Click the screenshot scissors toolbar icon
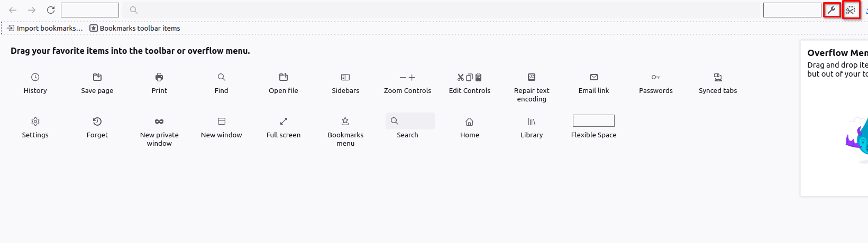Viewport: 868px width, 243px height. (x=851, y=10)
